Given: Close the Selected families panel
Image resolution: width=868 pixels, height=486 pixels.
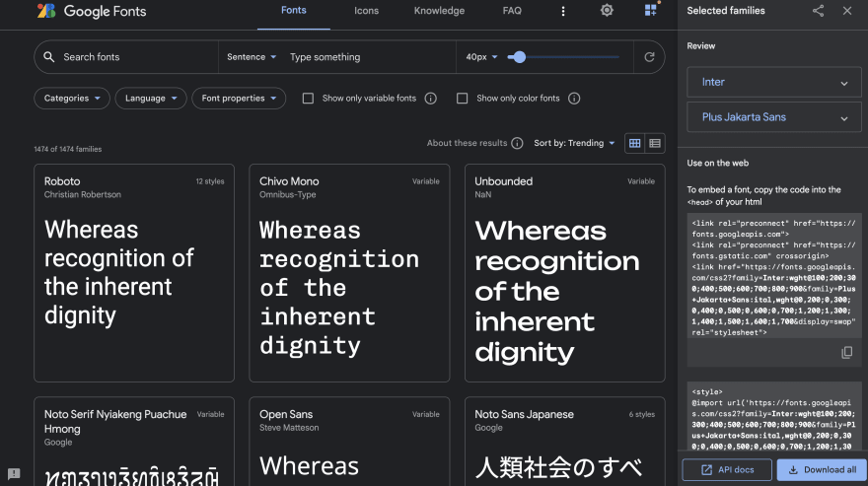Looking at the screenshot, I should pos(847,11).
